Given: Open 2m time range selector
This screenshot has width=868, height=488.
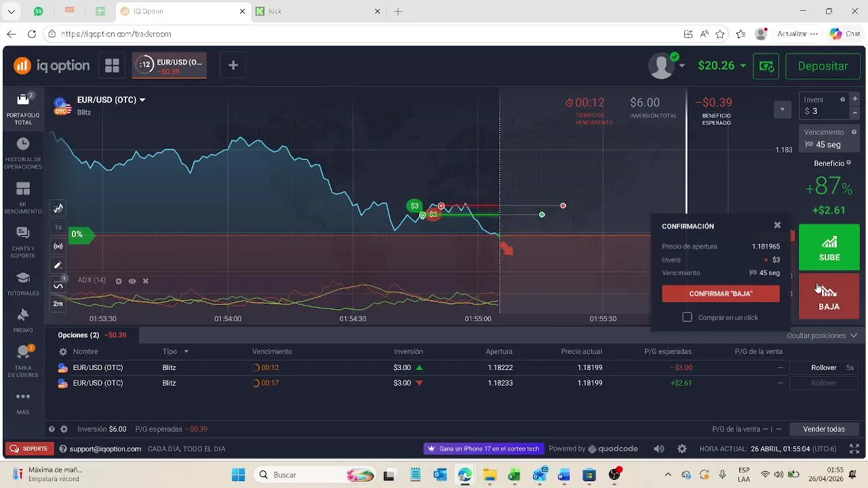Looking at the screenshot, I should (x=58, y=304).
